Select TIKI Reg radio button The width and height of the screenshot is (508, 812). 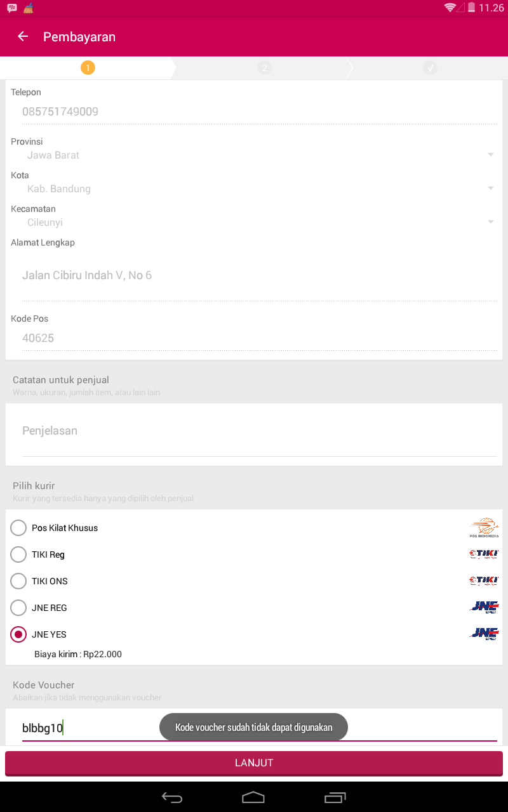(x=18, y=554)
